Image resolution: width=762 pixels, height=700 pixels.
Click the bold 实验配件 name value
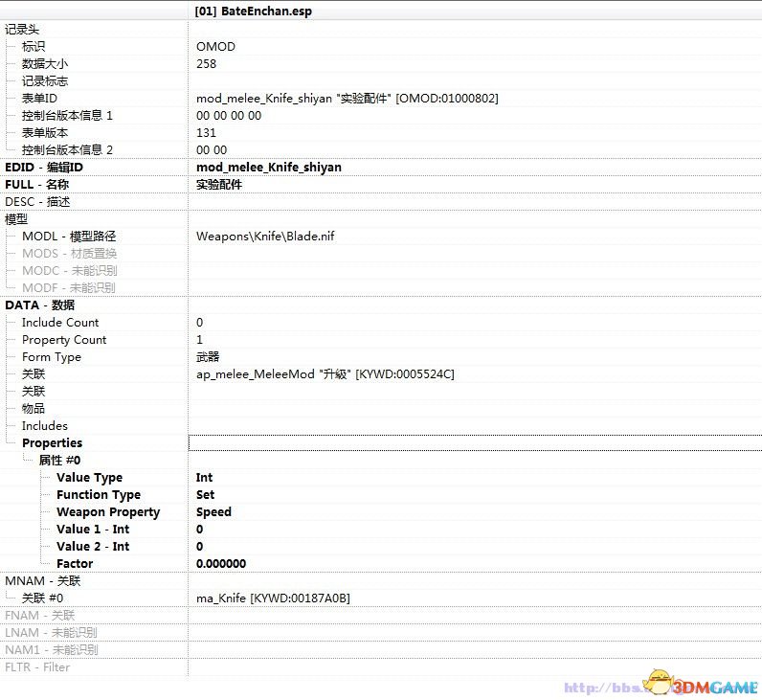pos(219,185)
